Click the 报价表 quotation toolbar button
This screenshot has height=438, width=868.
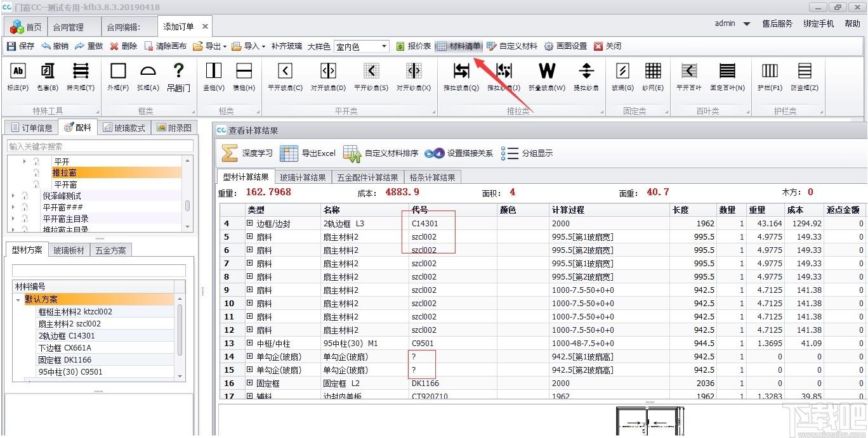(413, 46)
